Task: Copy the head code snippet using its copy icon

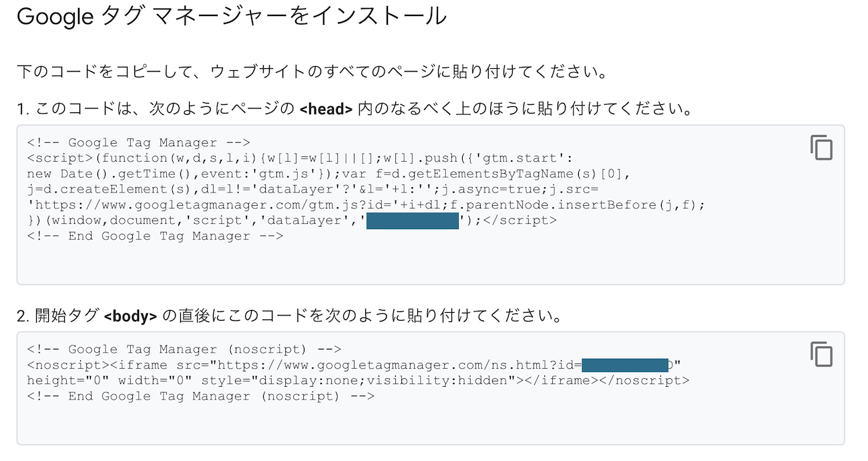Action: coord(821,147)
